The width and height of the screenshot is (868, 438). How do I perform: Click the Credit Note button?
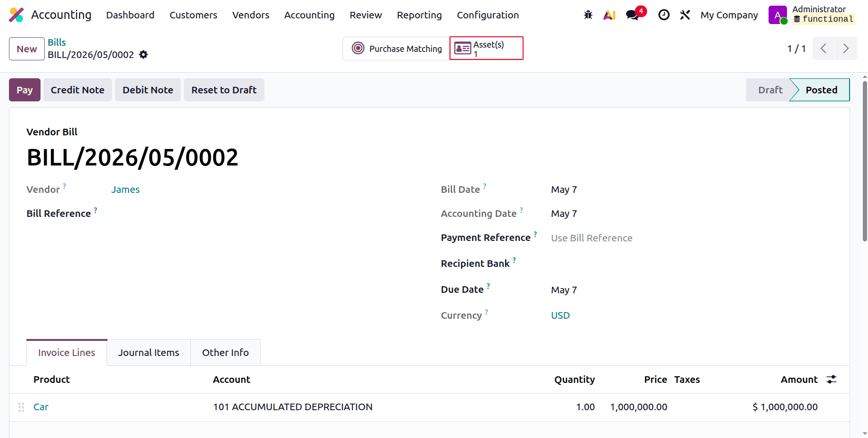(x=78, y=90)
